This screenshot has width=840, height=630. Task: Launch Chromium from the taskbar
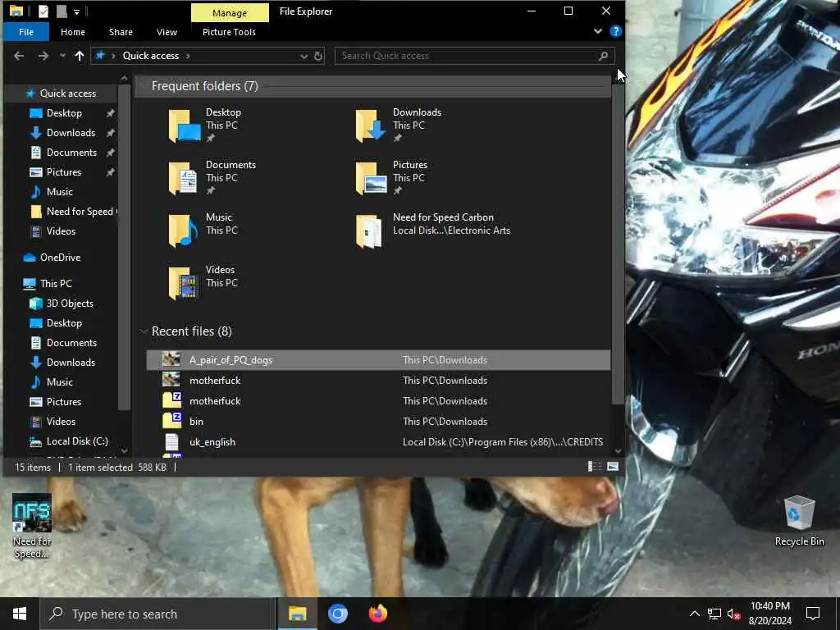(x=337, y=614)
